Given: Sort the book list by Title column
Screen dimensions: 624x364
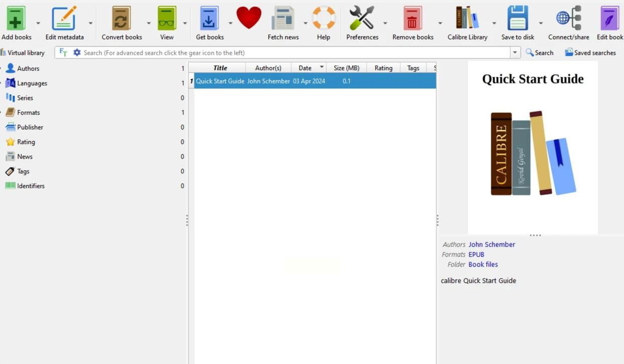Looking at the screenshot, I should click(x=220, y=68).
